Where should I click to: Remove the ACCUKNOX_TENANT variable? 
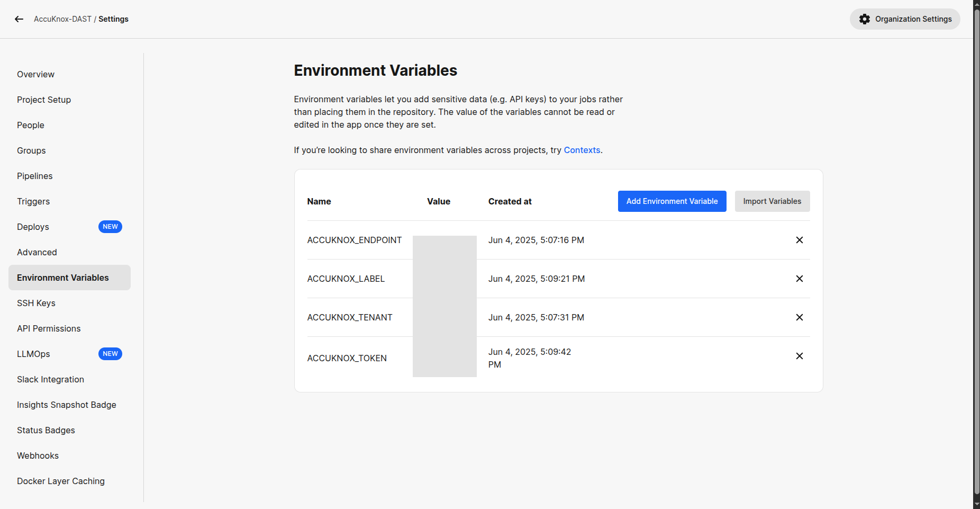click(x=800, y=317)
